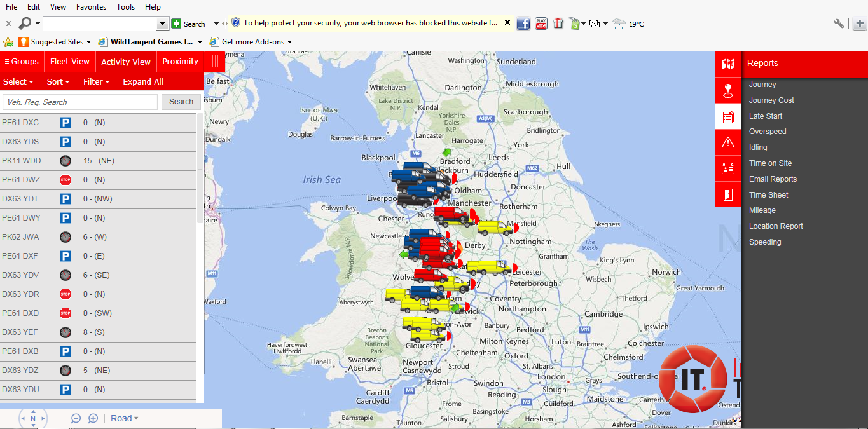Open the Sort dropdown menu
This screenshot has height=429, width=868.
58,82
